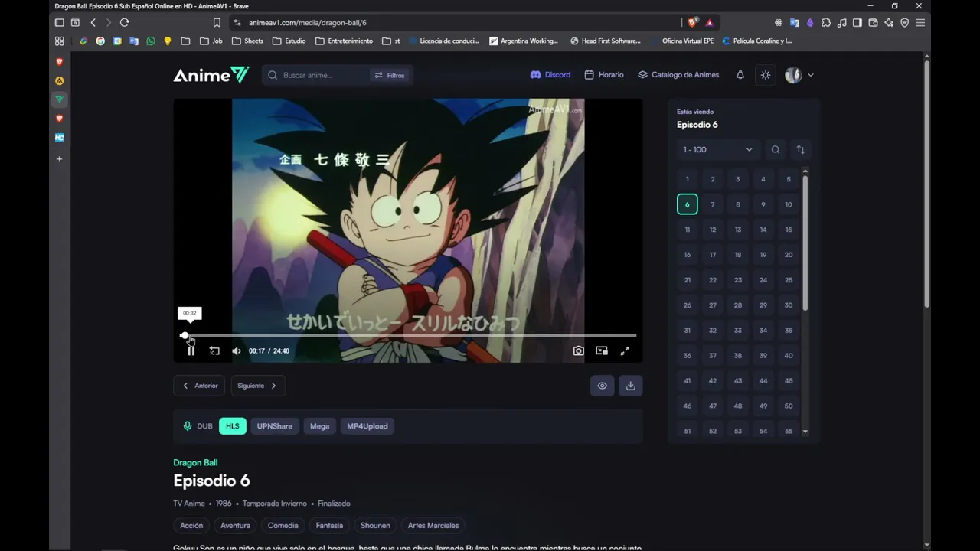The image size is (980, 551).
Task: Open the Artes Marciales genre tag
Action: click(x=433, y=526)
